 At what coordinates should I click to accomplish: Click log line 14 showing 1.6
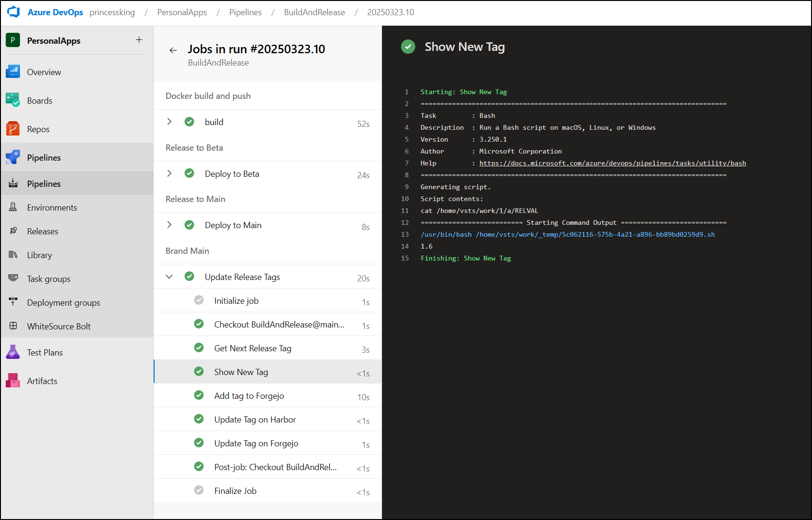(427, 246)
